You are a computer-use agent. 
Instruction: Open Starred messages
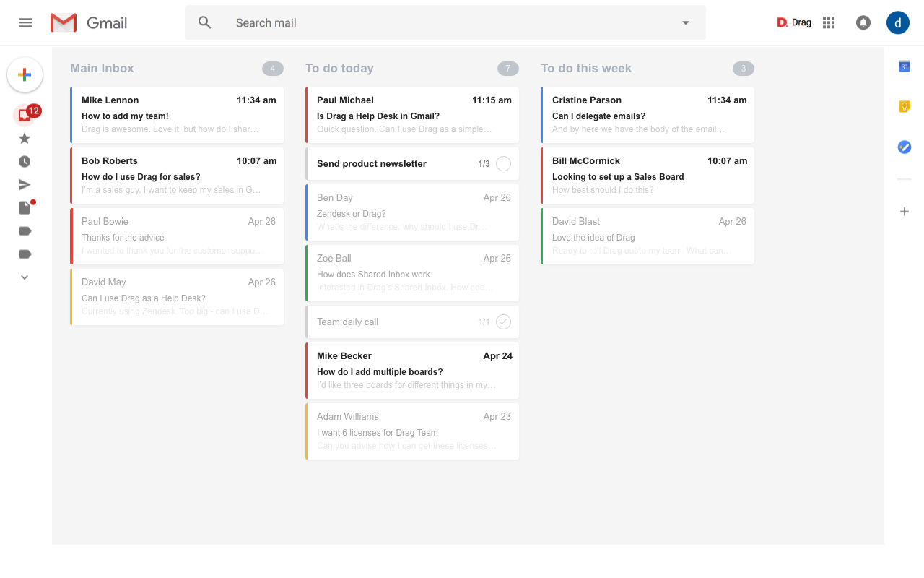click(x=25, y=138)
